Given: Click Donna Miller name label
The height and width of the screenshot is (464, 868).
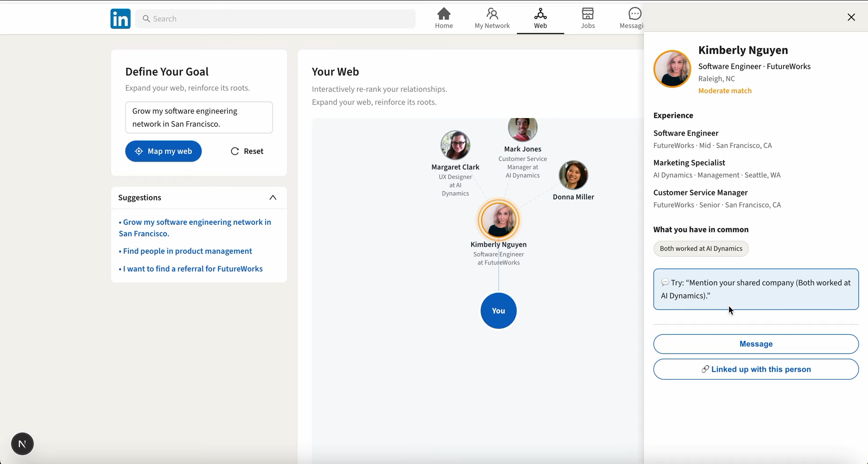Looking at the screenshot, I should click(573, 197).
